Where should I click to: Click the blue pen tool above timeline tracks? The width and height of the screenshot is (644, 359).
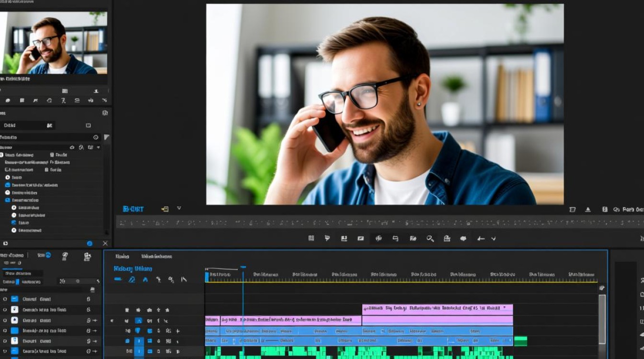(132, 280)
